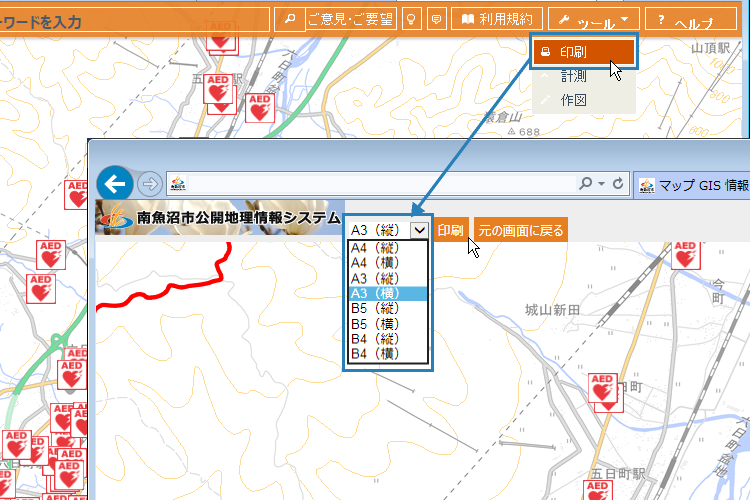This screenshot has height=500, width=750.
Task: Open the ヘルプ help button
Action: coord(691,19)
